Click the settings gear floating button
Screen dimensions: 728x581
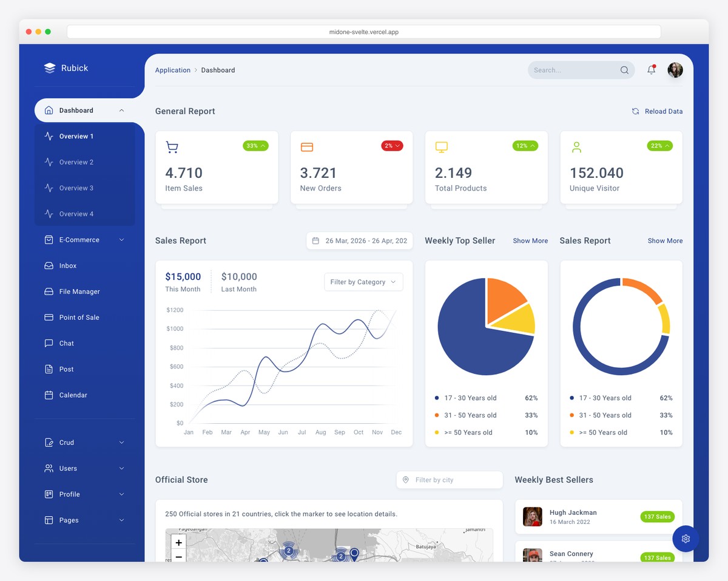pos(686,539)
